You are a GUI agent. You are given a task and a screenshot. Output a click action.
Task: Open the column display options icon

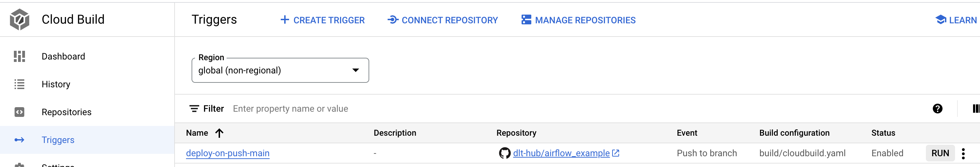(976, 109)
